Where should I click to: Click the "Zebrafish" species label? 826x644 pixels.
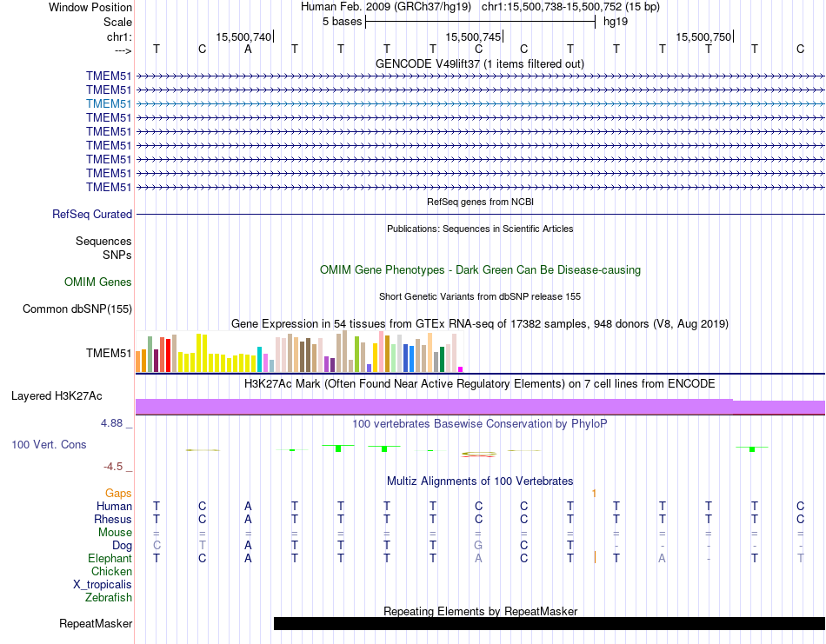click(109, 598)
